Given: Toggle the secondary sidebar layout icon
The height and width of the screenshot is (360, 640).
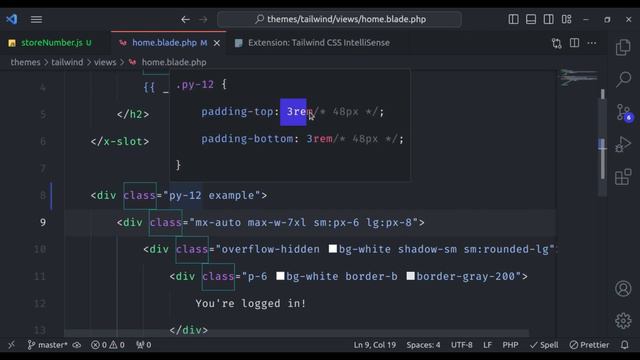Looking at the screenshot, I should click(x=549, y=19).
